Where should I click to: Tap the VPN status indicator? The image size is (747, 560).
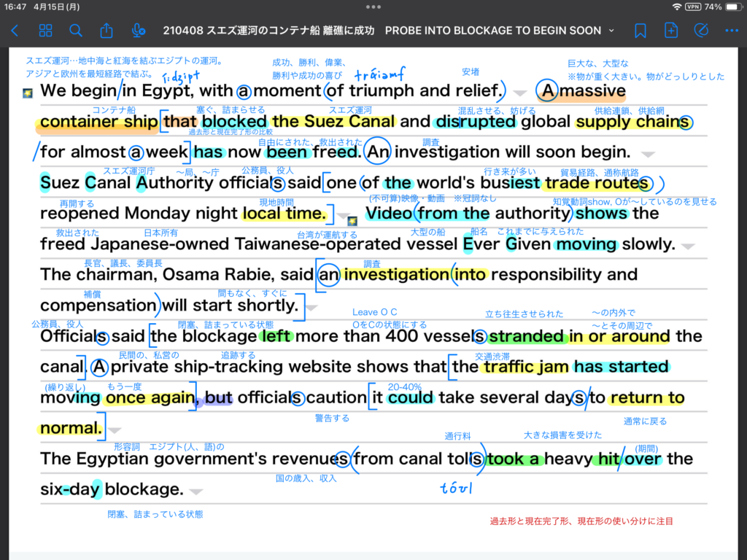[693, 7]
